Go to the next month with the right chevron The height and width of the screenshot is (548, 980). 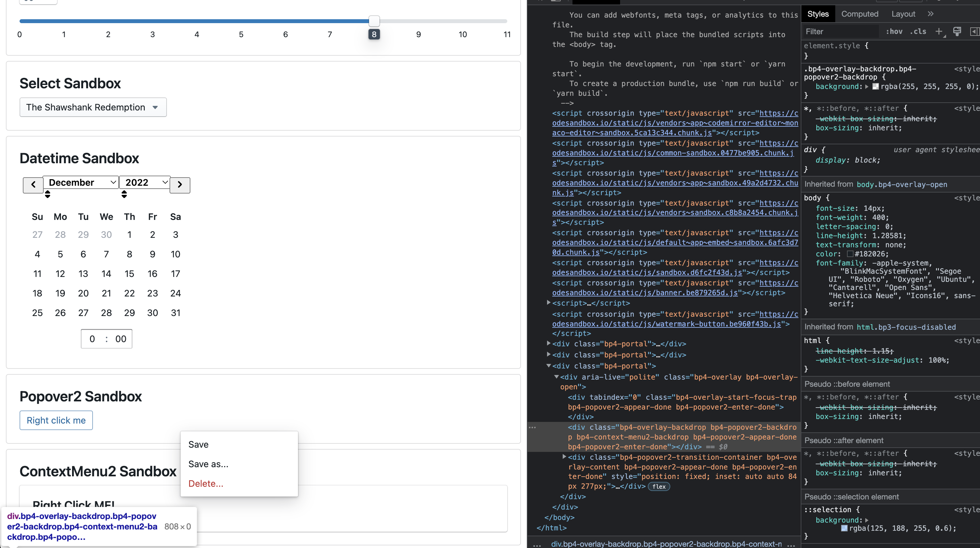[x=180, y=185]
